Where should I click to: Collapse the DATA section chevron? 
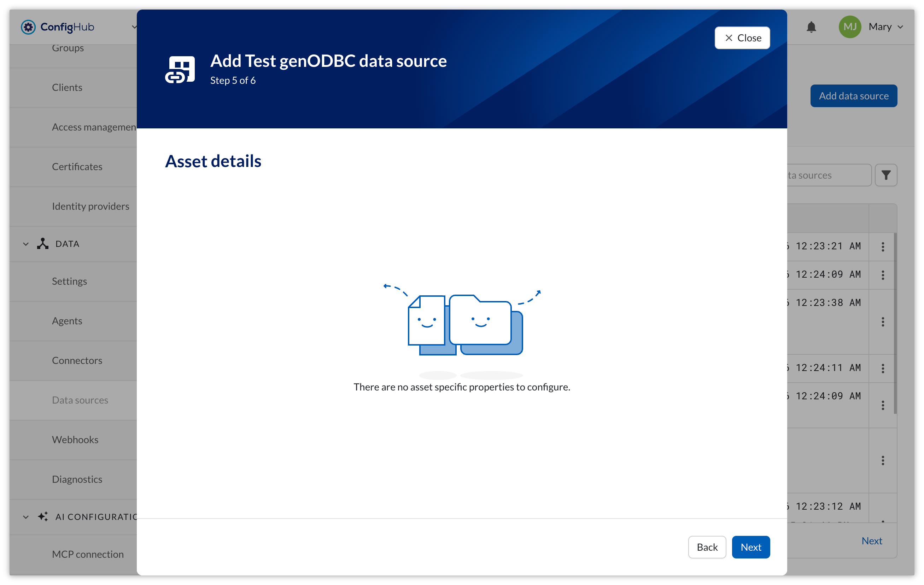26,244
